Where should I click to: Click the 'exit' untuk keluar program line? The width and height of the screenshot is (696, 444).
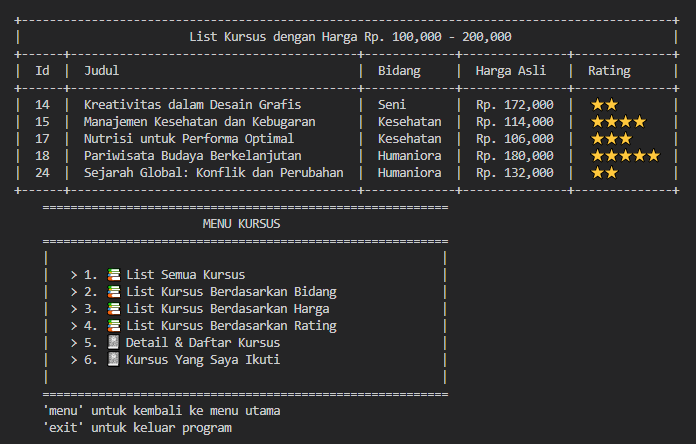click(137, 428)
